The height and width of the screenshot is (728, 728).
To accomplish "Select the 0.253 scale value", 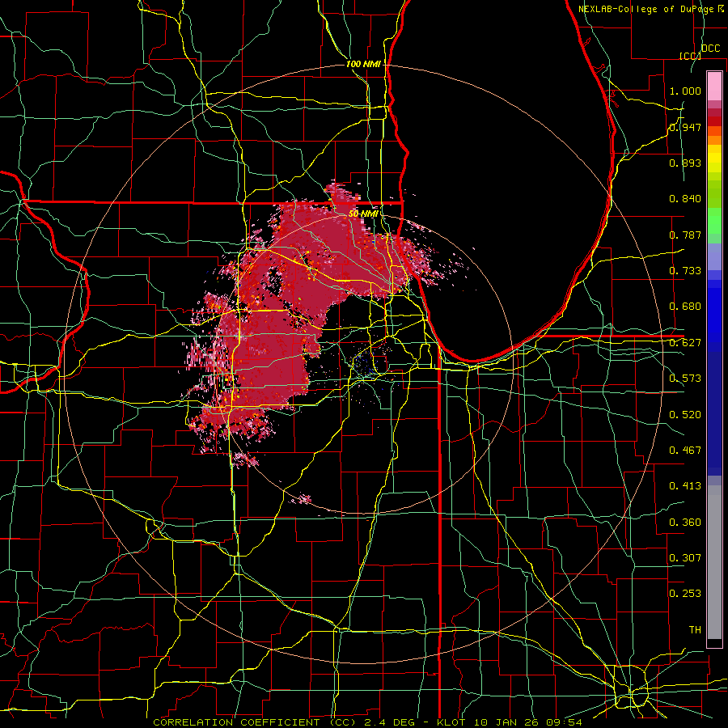I will point(685,594).
